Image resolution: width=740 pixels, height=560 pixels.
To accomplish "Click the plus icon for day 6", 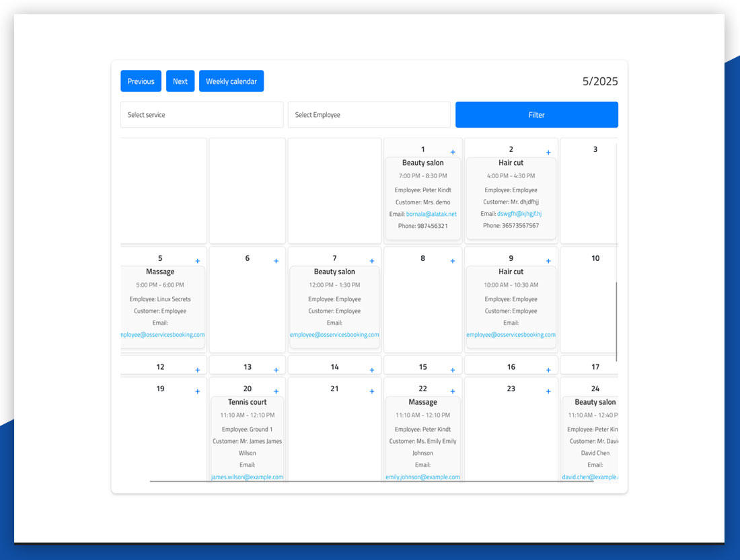I will [x=276, y=262].
